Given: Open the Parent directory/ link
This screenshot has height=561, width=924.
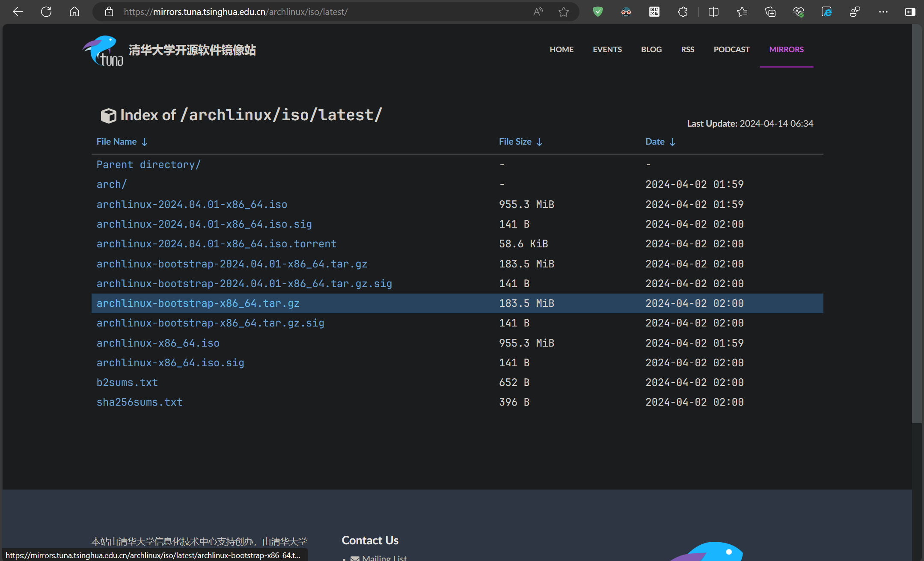Looking at the screenshot, I should [149, 165].
